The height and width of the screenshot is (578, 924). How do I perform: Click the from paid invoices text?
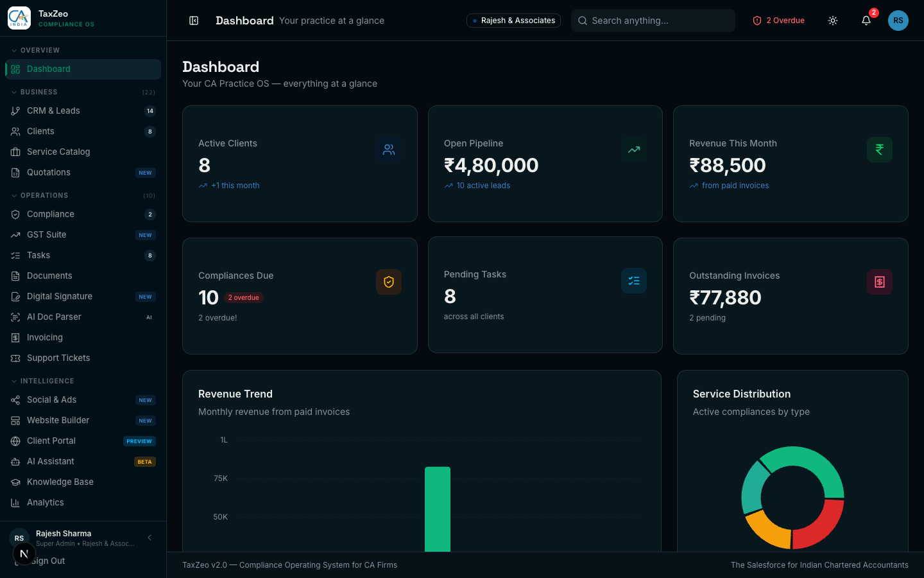pyautogui.click(x=735, y=186)
